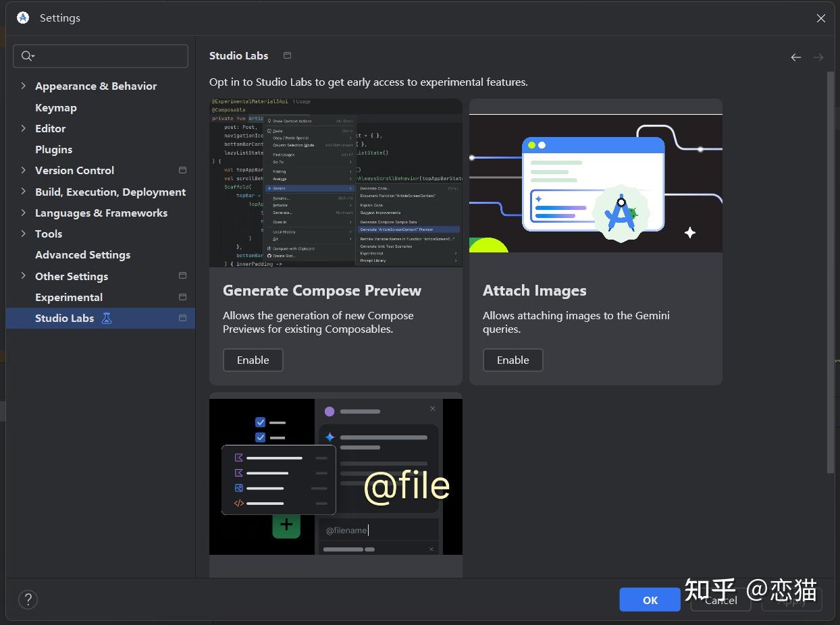Click the help question mark icon
This screenshot has width=840, height=625.
[x=28, y=599]
